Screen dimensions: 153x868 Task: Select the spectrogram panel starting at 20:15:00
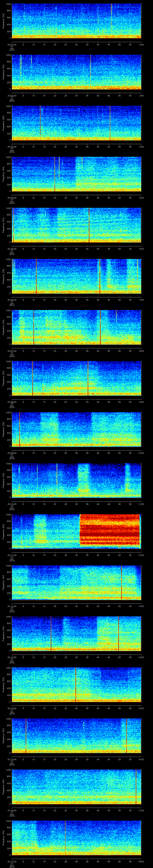click(77, 736)
